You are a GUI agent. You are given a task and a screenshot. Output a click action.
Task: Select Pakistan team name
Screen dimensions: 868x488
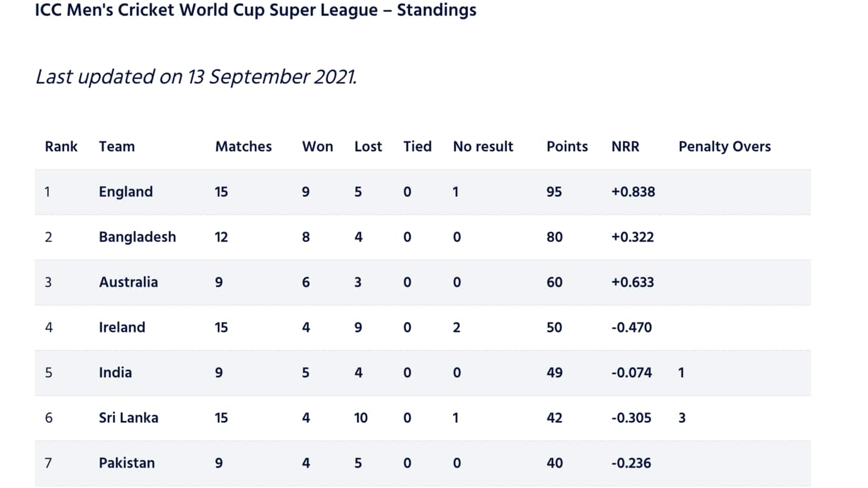coord(127,463)
